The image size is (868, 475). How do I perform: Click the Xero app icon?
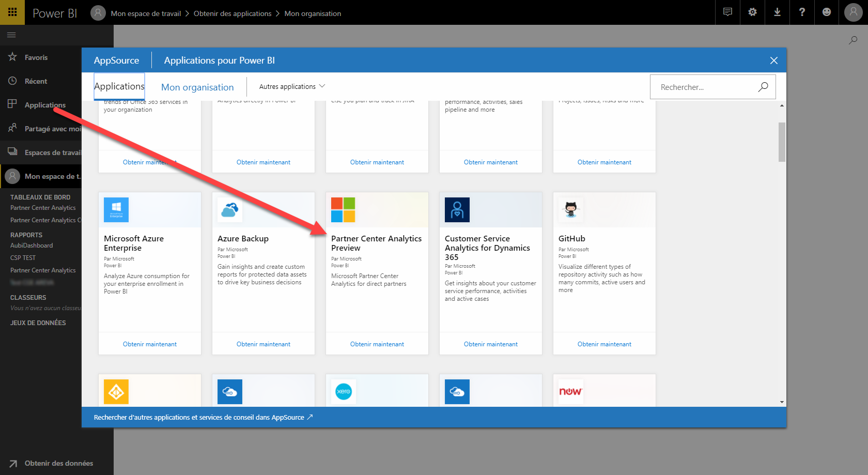pos(344,391)
